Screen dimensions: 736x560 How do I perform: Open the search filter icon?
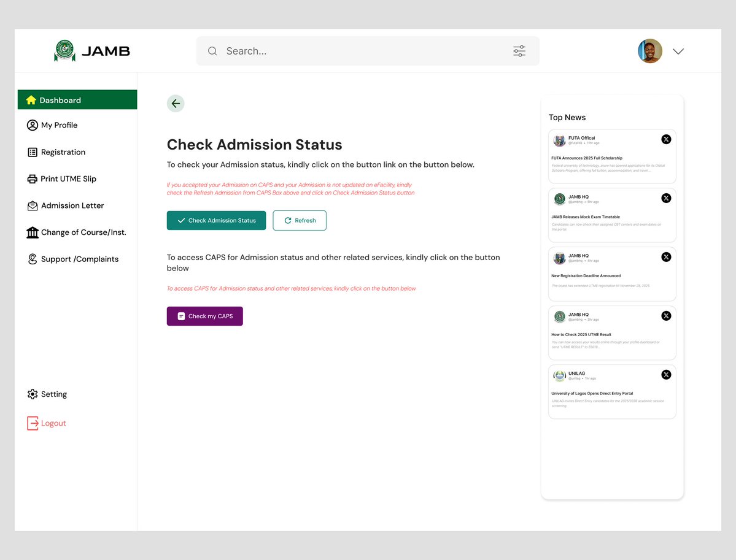(519, 51)
